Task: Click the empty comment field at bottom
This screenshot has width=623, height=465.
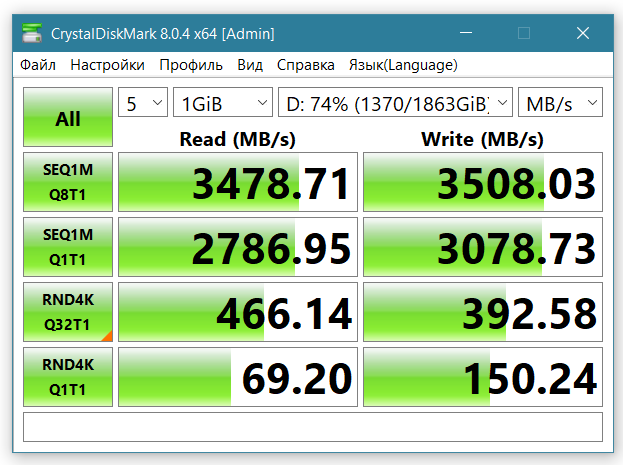Action: click(x=313, y=427)
